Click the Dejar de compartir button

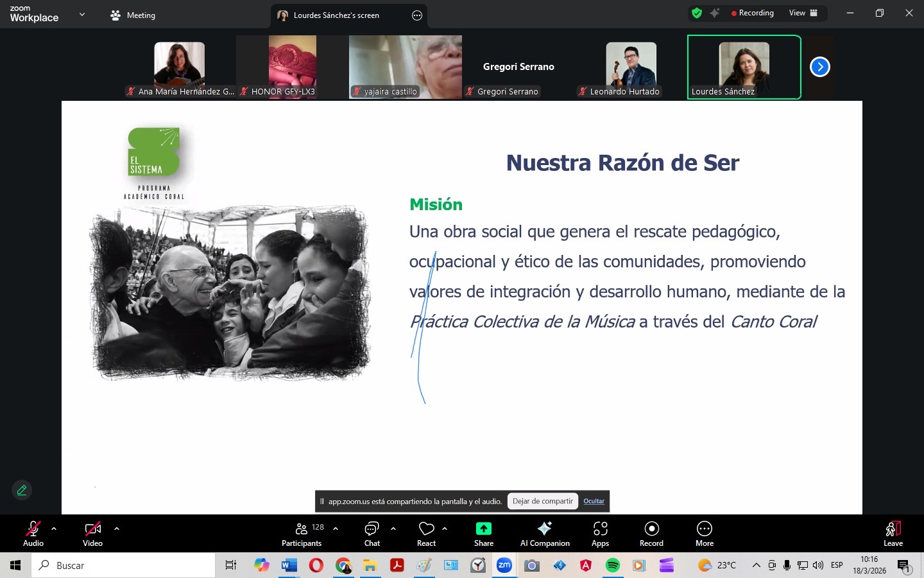tap(542, 501)
